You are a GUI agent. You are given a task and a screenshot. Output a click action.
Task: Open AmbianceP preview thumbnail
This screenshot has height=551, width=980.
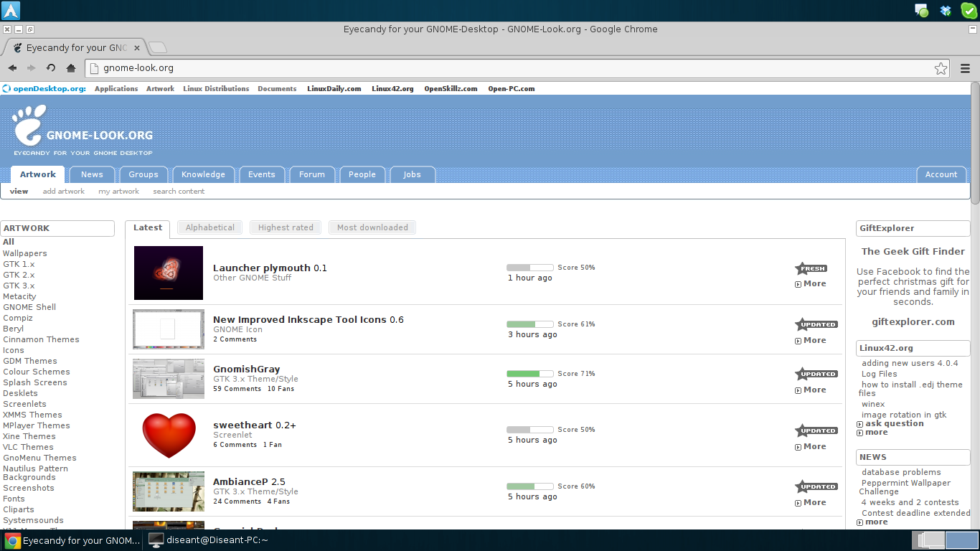(169, 491)
